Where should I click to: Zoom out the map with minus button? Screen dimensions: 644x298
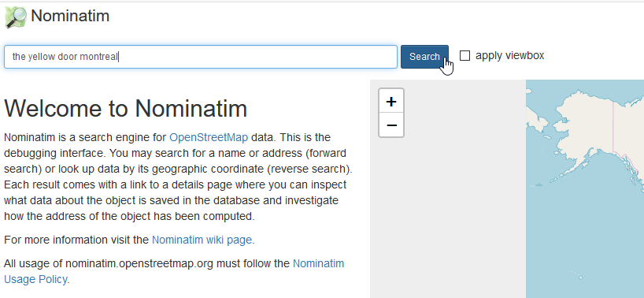pos(391,125)
